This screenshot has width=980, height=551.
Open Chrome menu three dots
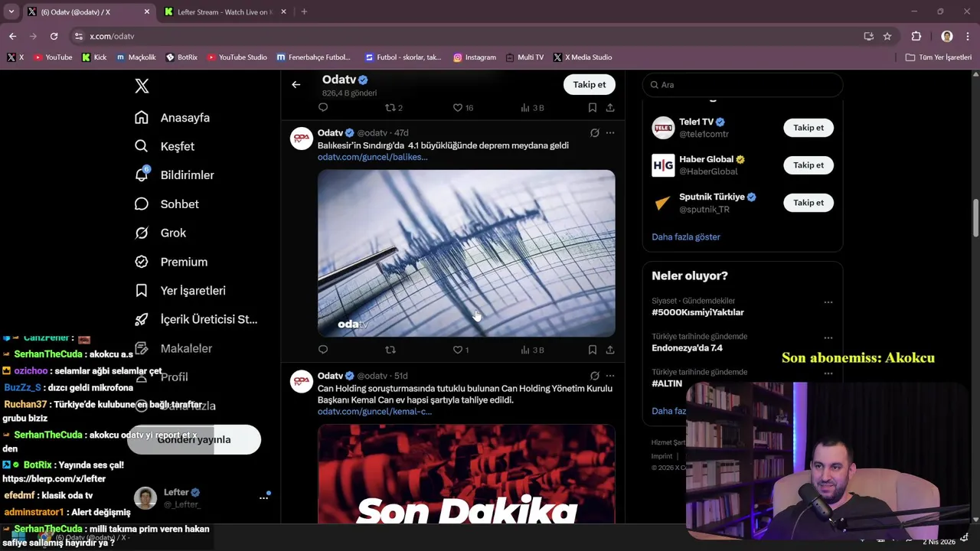968,36
